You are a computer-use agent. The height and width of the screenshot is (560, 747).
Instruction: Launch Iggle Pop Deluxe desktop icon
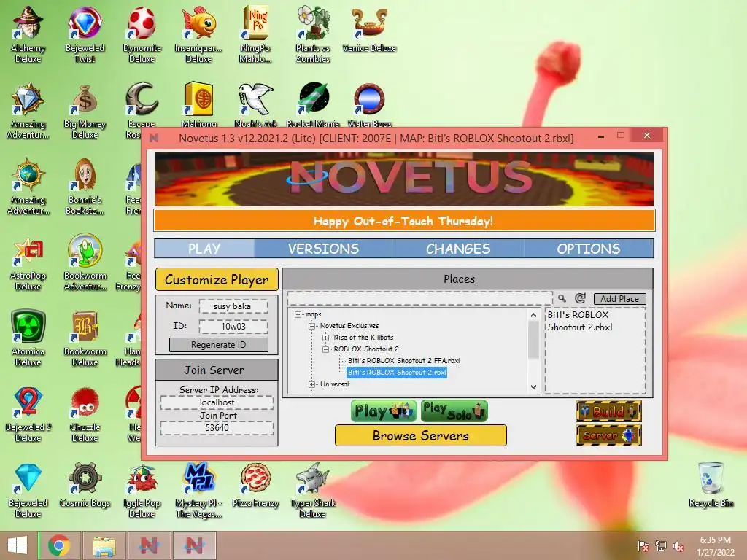tap(142, 491)
